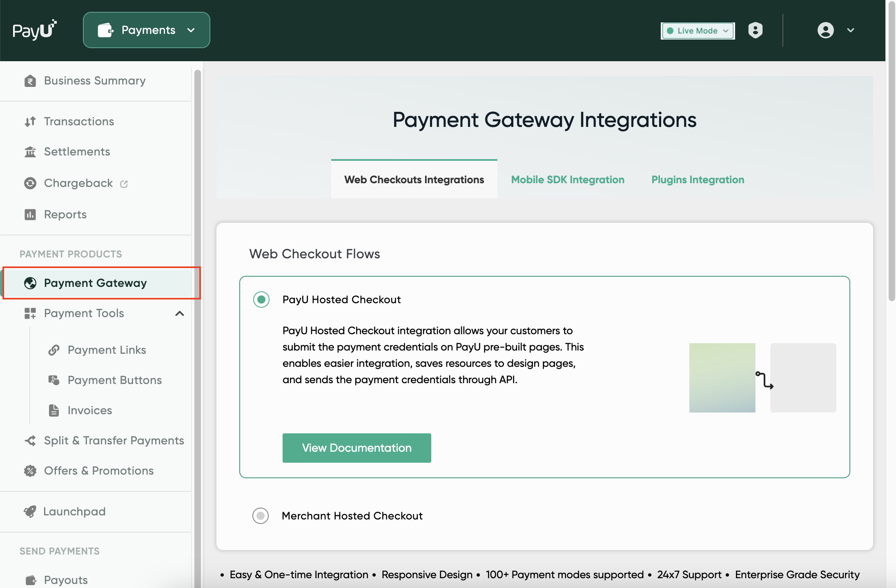The height and width of the screenshot is (588, 896).
Task: Select the Reports bar-chart icon
Action: 30,214
